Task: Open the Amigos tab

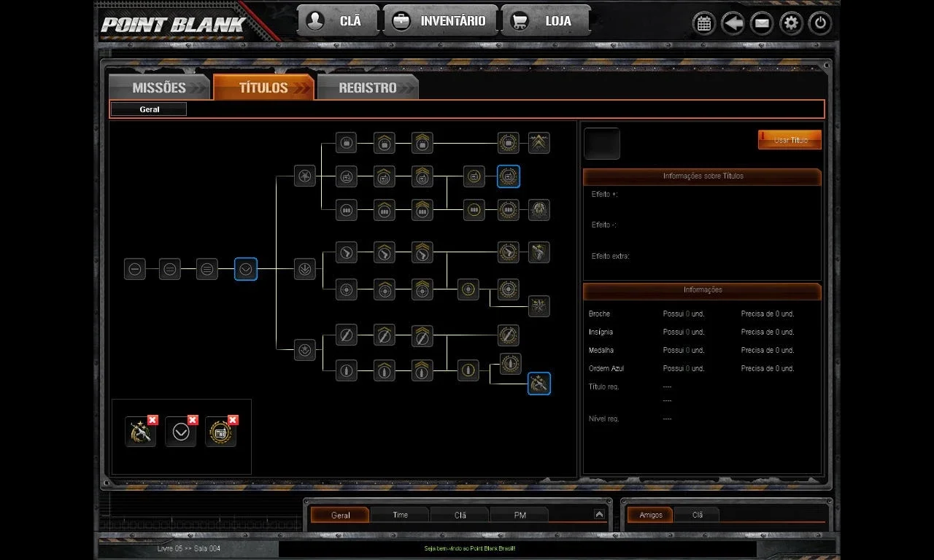Action: click(650, 515)
